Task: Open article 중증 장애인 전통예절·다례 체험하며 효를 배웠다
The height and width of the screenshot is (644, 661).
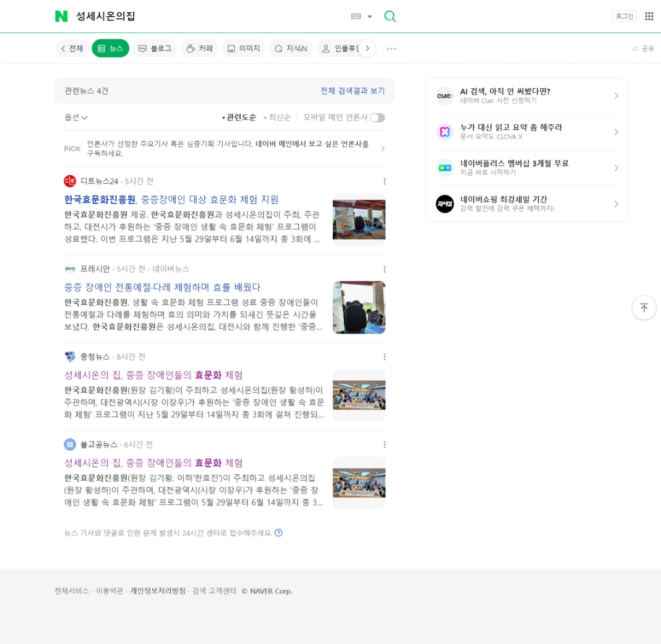Action: 162,287
